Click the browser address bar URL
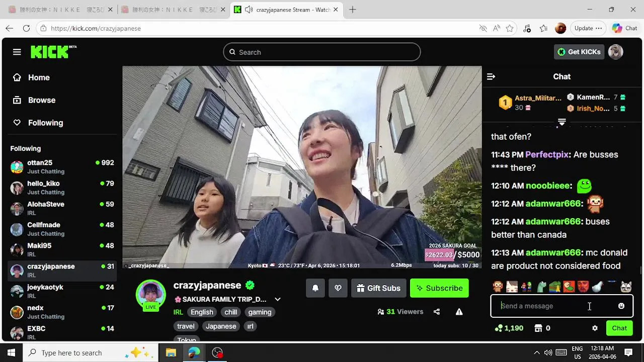The image size is (644, 362). point(96,28)
